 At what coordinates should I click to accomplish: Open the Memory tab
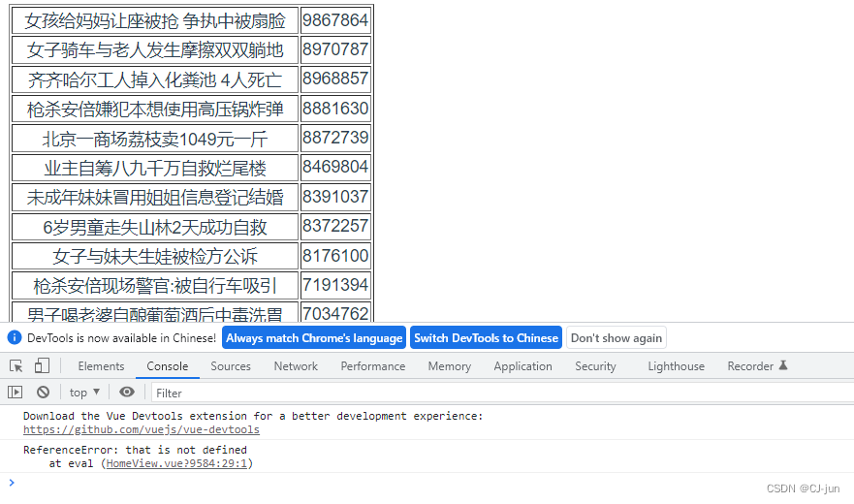tap(450, 366)
